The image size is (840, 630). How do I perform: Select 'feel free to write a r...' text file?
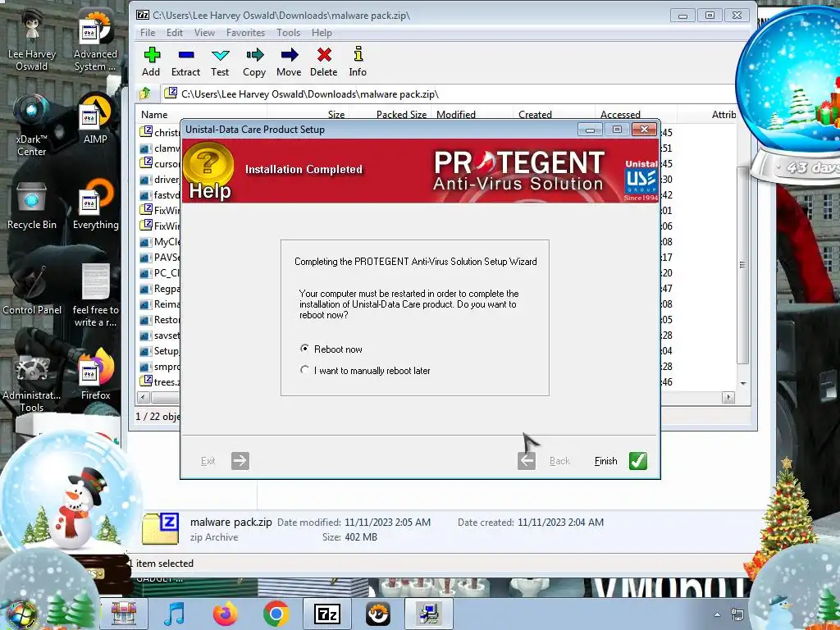point(96,294)
